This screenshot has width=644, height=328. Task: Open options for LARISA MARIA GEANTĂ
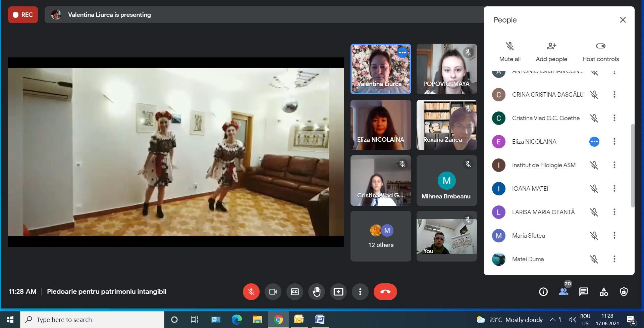(x=614, y=212)
